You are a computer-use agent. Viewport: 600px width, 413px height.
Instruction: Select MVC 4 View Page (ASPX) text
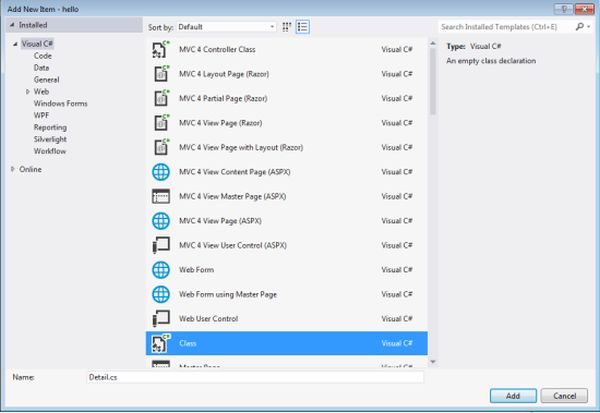(220, 221)
